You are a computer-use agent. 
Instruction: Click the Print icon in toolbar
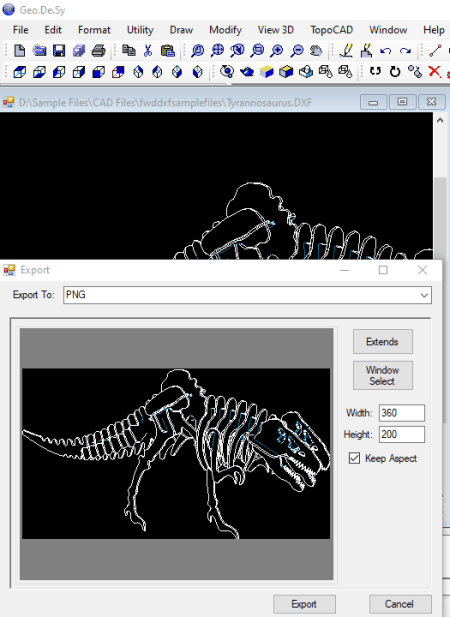98,51
